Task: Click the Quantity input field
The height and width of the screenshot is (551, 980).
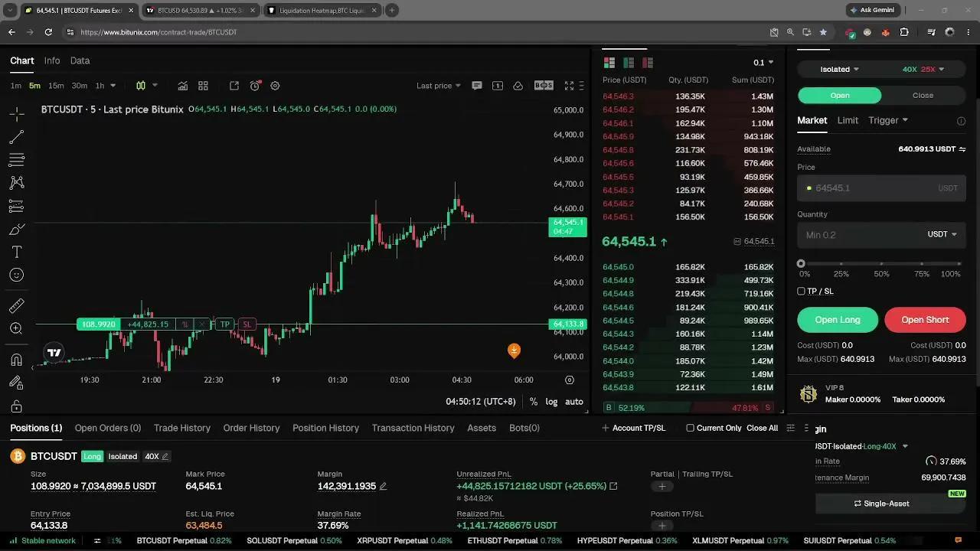Action: 862,234
